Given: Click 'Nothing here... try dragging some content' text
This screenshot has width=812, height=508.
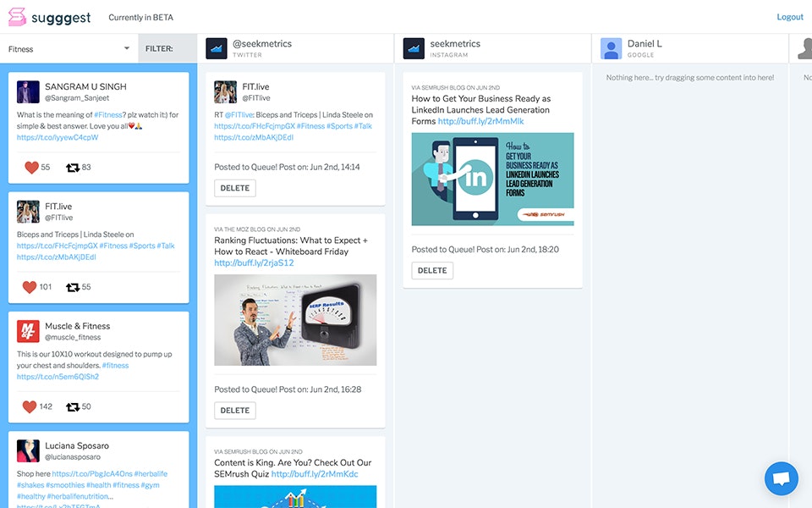Looking at the screenshot, I should click(690, 77).
